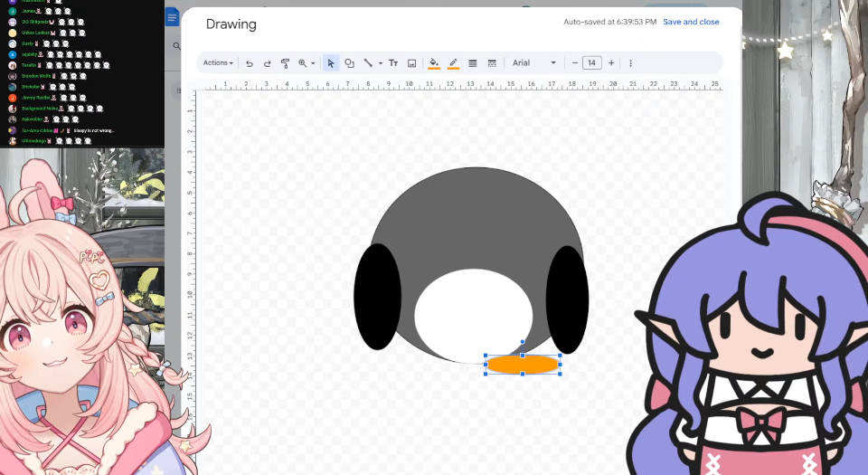Open the Actions dropdown menu
This screenshot has height=475, width=868.
(218, 63)
